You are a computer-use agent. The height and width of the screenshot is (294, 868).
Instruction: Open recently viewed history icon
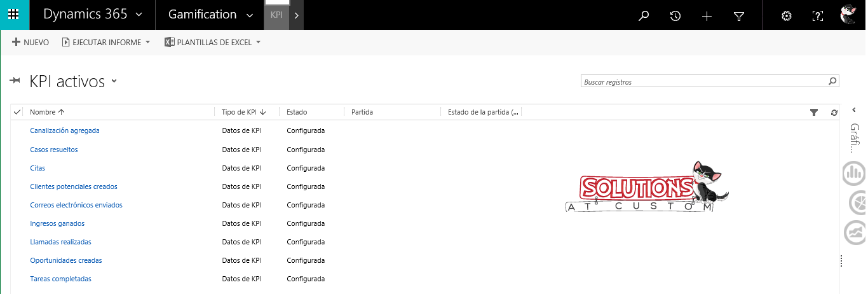click(675, 16)
